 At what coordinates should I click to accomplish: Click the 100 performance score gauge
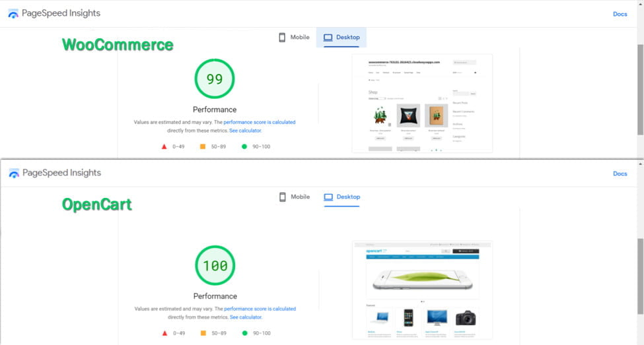click(x=215, y=266)
